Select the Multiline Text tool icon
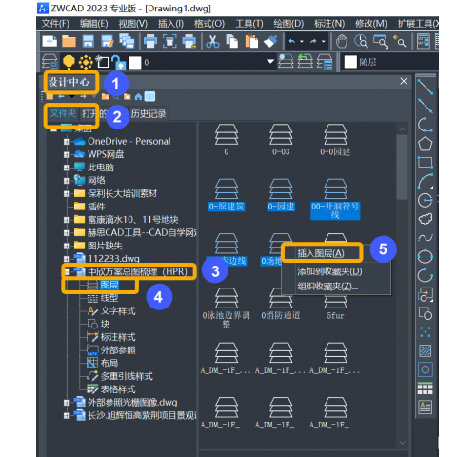The image size is (476, 457). point(426,407)
